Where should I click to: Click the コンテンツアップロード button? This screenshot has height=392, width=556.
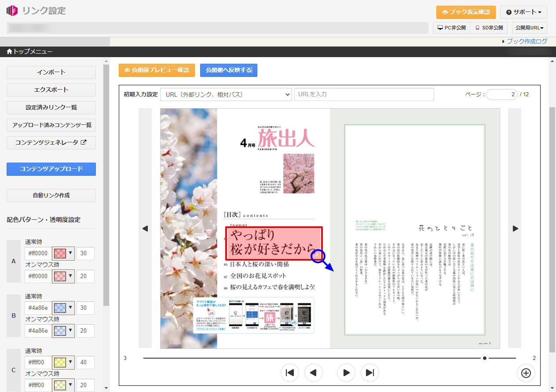tap(51, 169)
